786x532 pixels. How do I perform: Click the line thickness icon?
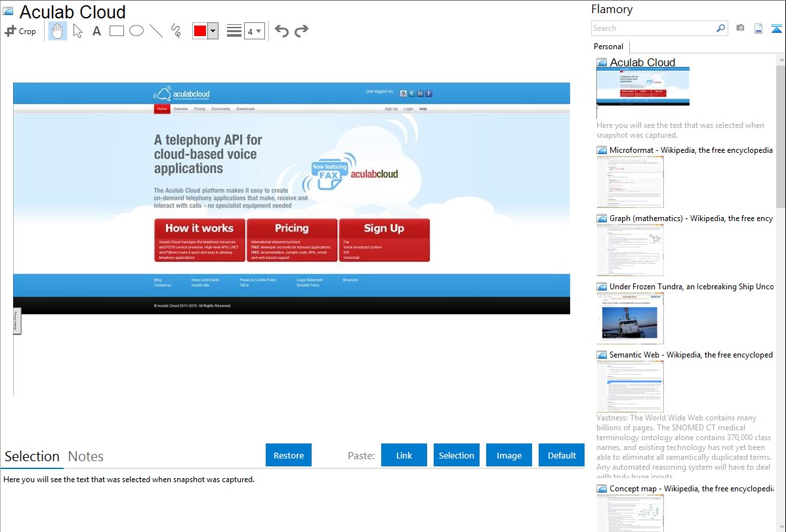click(234, 31)
